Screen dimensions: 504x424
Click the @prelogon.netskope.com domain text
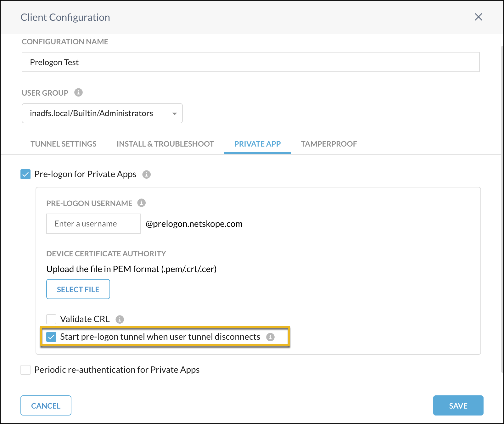point(194,224)
